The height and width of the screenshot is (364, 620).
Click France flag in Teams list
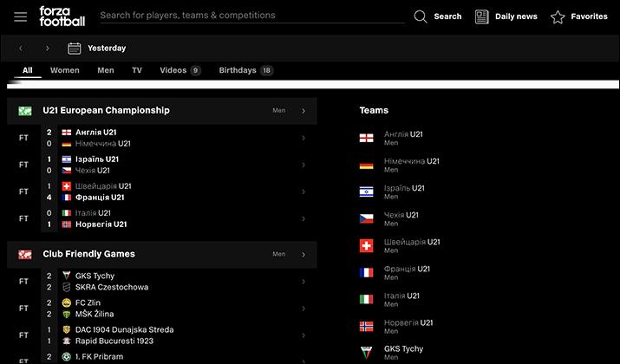pos(366,272)
